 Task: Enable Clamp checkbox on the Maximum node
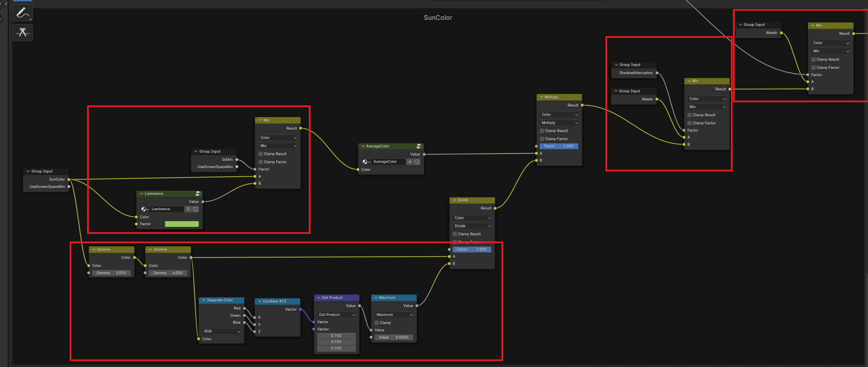point(377,323)
